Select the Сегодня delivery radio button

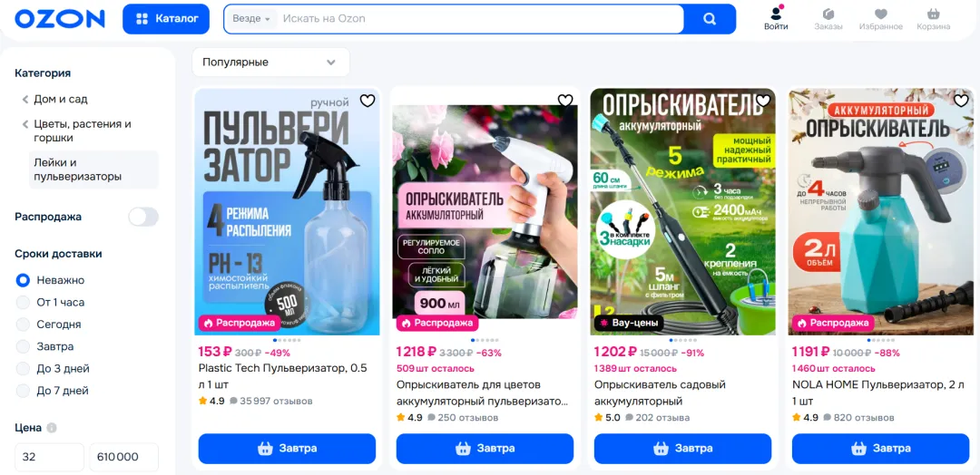coord(23,325)
